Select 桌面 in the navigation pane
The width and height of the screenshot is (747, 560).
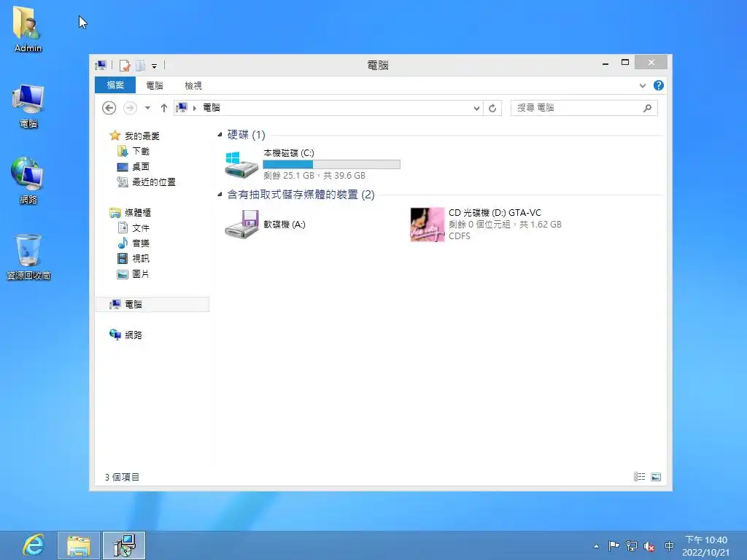tap(141, 166)
